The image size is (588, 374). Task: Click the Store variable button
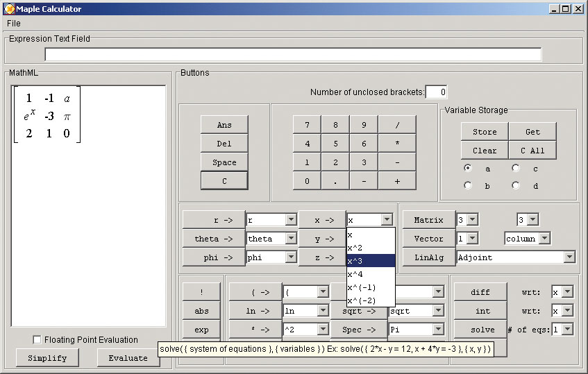[485, 132]
